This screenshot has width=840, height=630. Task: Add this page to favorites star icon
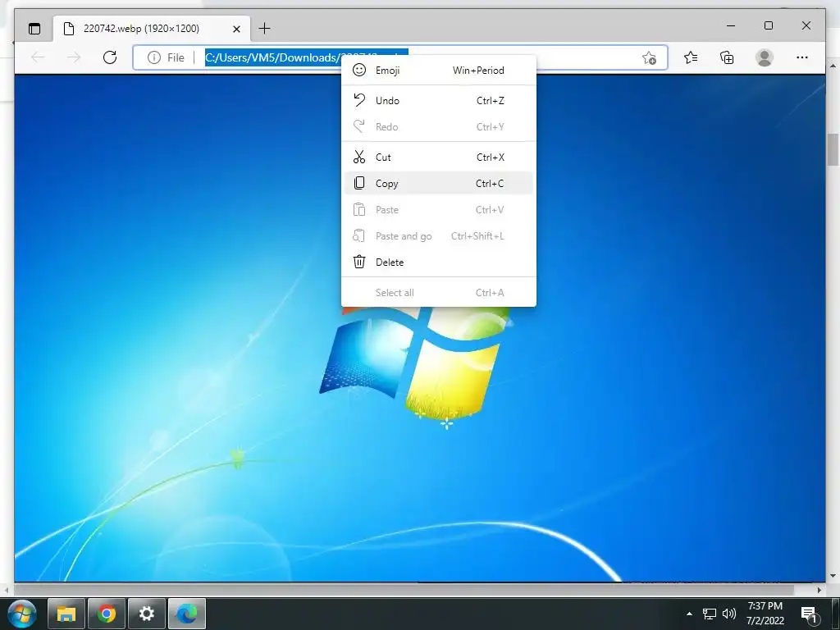(650, 58)
